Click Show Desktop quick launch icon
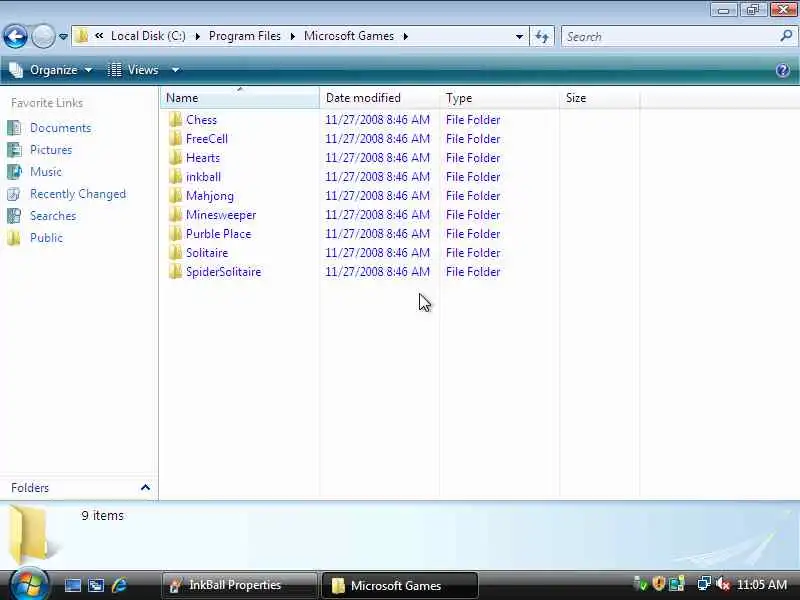800x600 pixels. 72,585
